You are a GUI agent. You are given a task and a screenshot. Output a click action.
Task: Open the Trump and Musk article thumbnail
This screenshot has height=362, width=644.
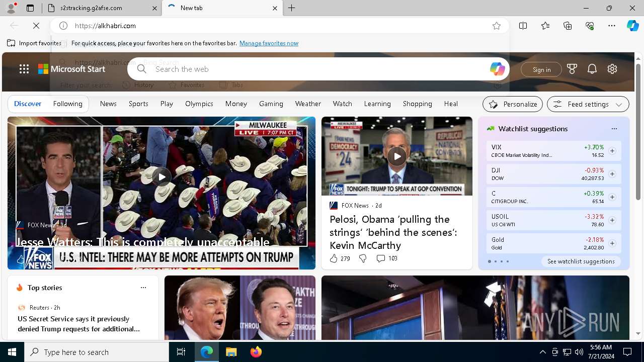pyautogui.click(x=240, y=308)
